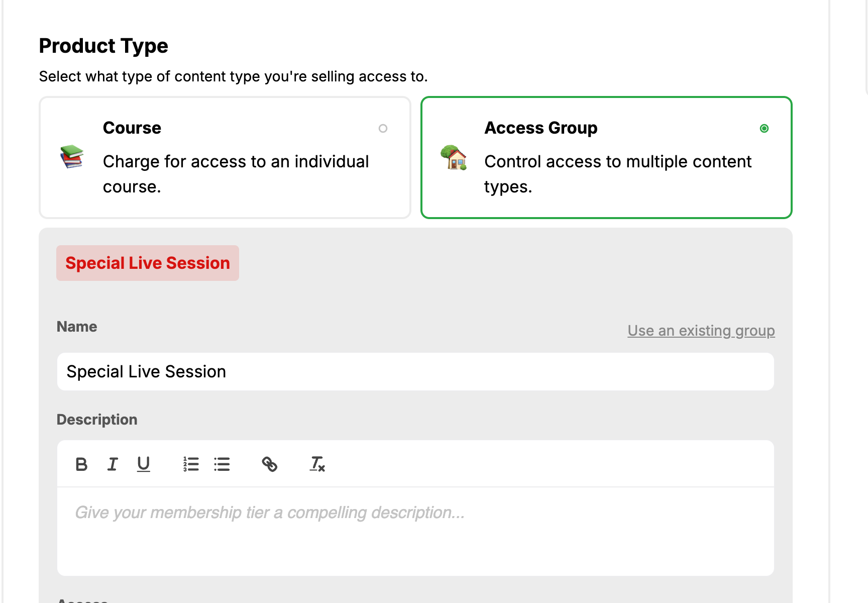Apply italic formatting in description toolbar

pyautogui.click(x=113, y=464)
